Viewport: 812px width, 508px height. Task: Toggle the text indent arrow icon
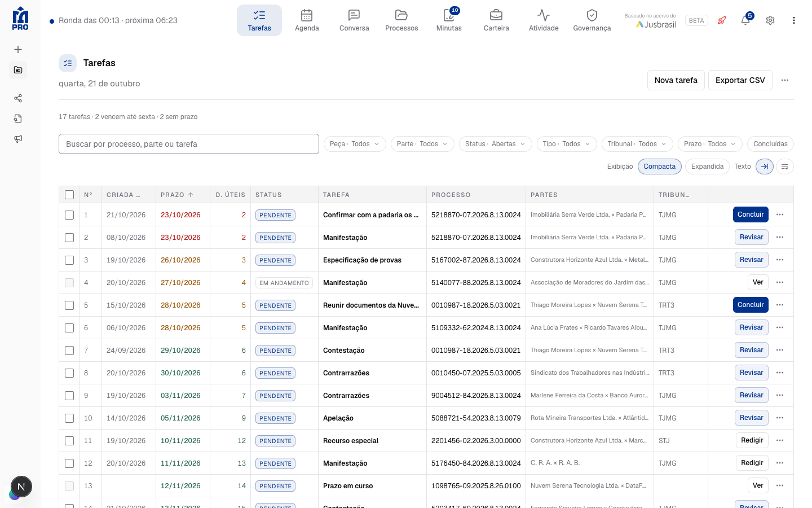click(x=765, y=167)
